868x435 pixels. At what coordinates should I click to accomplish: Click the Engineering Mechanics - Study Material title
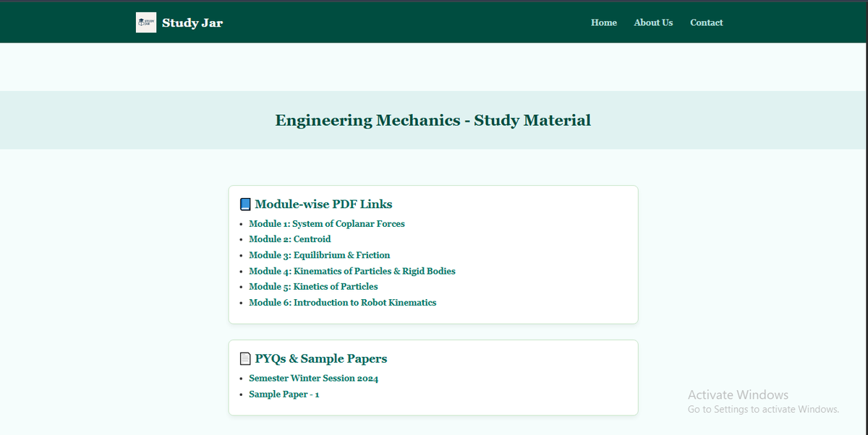(x=433, y=121)
